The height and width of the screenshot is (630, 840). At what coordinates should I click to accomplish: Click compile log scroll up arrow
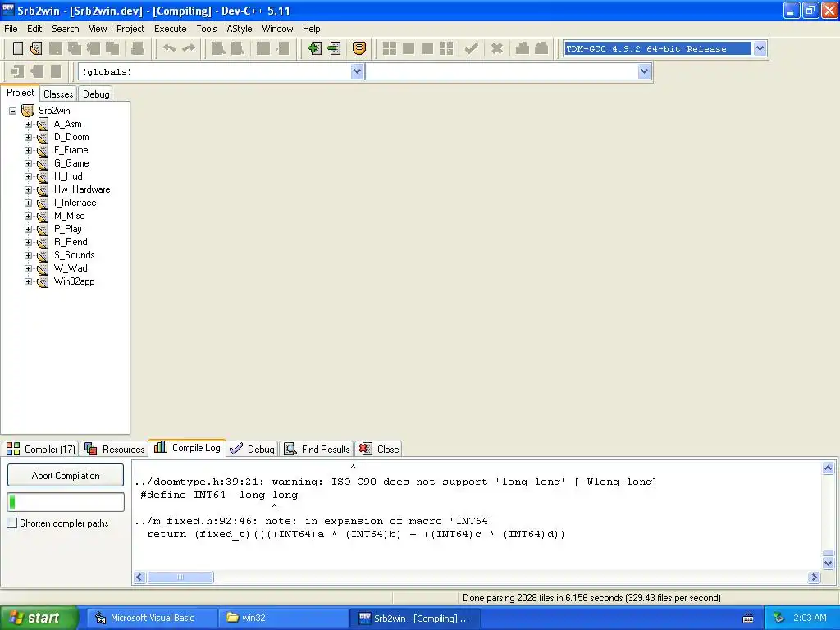pyautogui.click(x=828, y=468)
